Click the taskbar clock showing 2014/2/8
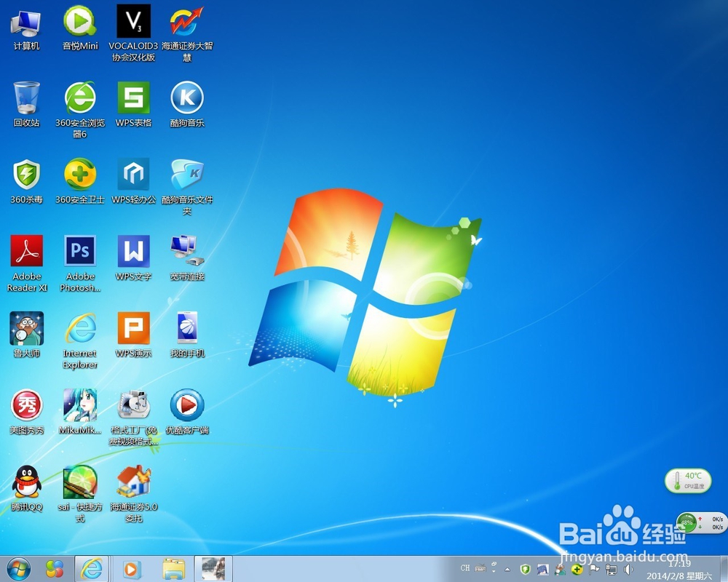This screenshot has width=728, height=582. pos(681,574)
